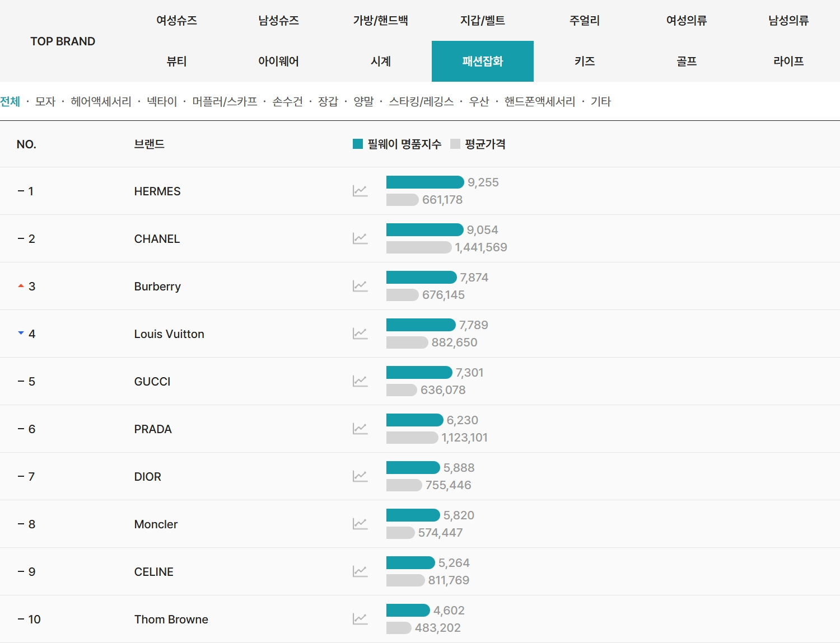The width and height of the screenshot is (840, 643).
Task: Open the 가방/핸드백 category tab
Action: tap(380, 21)
